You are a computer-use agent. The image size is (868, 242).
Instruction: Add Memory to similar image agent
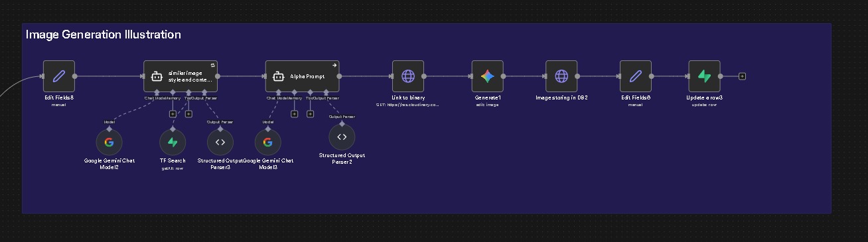pyautogui.click(x=173, y=114)
